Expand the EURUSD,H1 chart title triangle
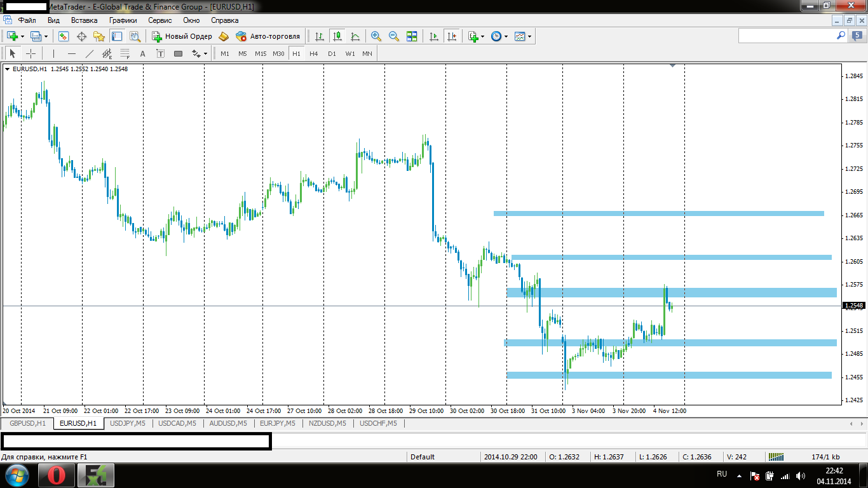The width and height of the screenshot is (868, 488). 8,69
